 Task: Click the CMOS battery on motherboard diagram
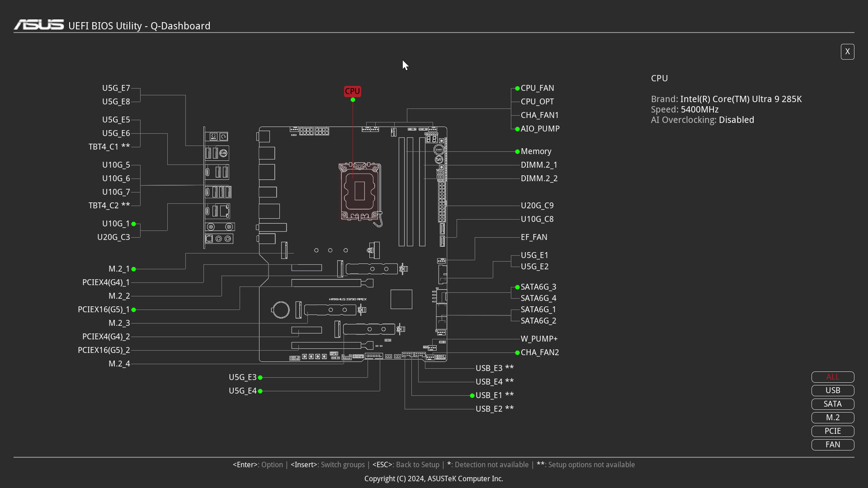(x=280, y=310)
